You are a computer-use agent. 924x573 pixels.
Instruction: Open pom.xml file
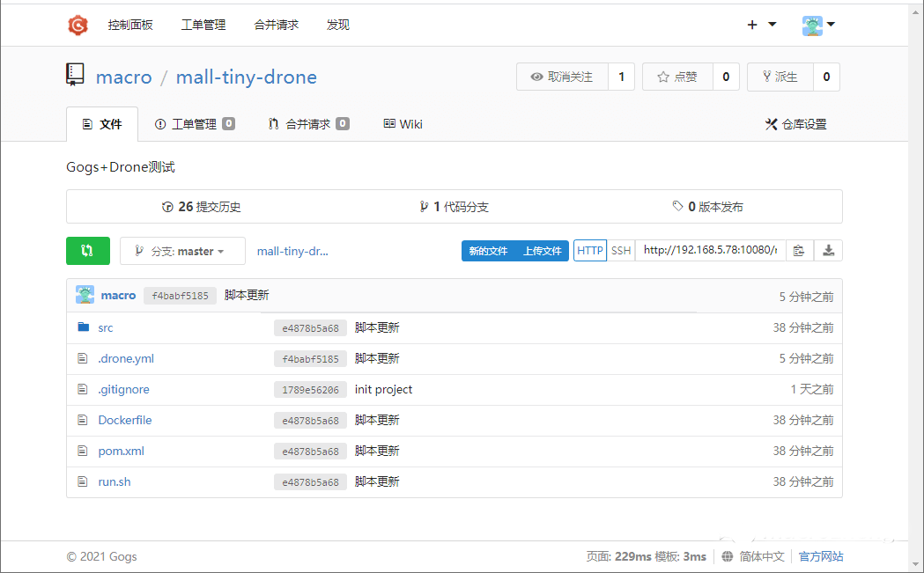[x=121, y=452]
